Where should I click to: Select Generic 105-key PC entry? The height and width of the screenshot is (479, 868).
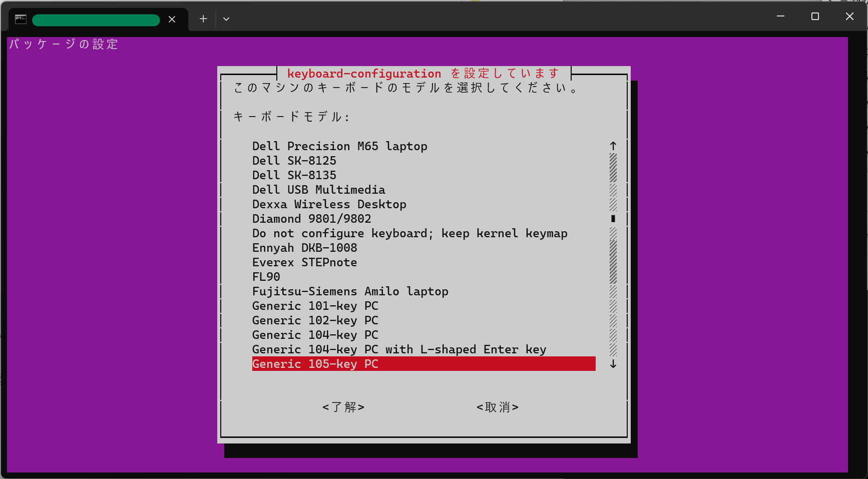tap(315, 364)
